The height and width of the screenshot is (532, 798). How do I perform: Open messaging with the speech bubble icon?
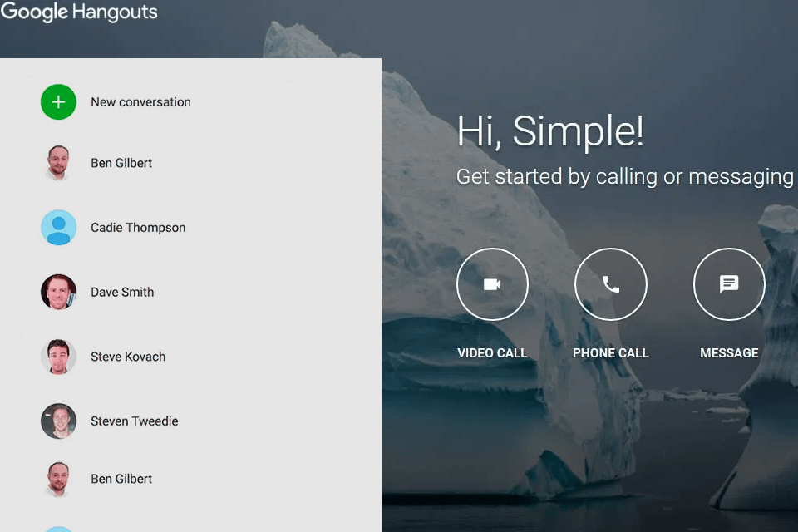(729, 284)
